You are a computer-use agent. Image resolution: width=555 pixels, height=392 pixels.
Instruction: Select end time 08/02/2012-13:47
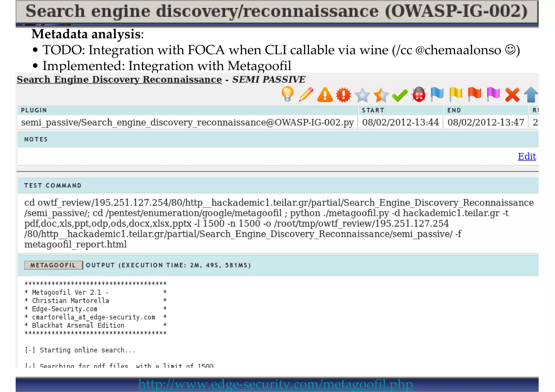point(486,122)
